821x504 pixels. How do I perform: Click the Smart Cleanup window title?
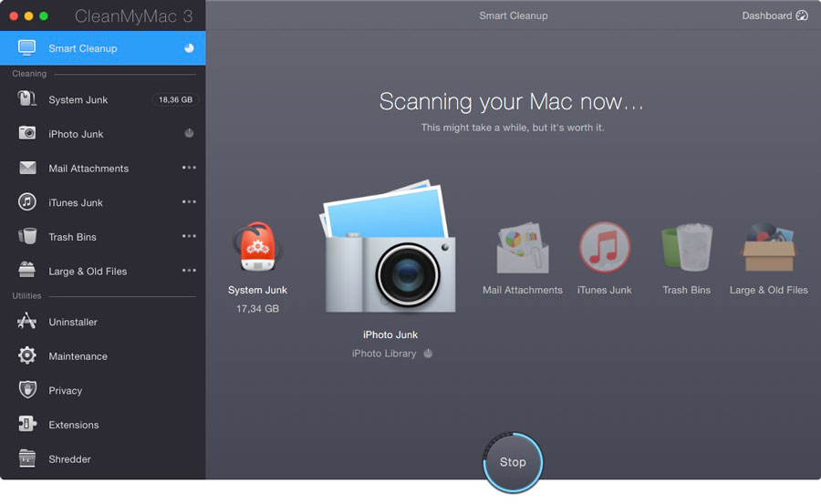pos(513,15)
